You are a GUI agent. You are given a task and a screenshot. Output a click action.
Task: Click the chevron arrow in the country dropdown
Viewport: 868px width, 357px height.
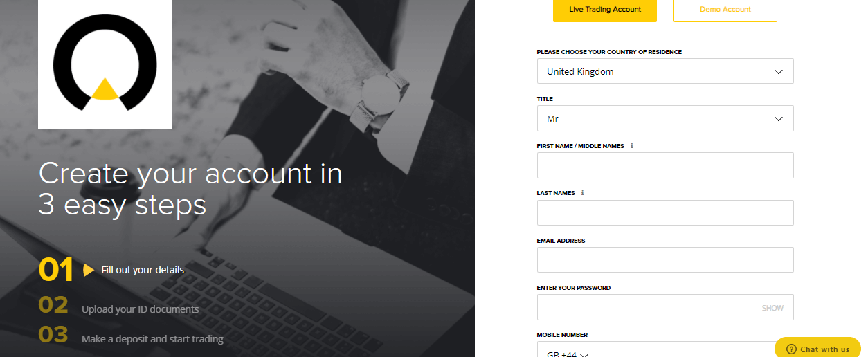779,71
